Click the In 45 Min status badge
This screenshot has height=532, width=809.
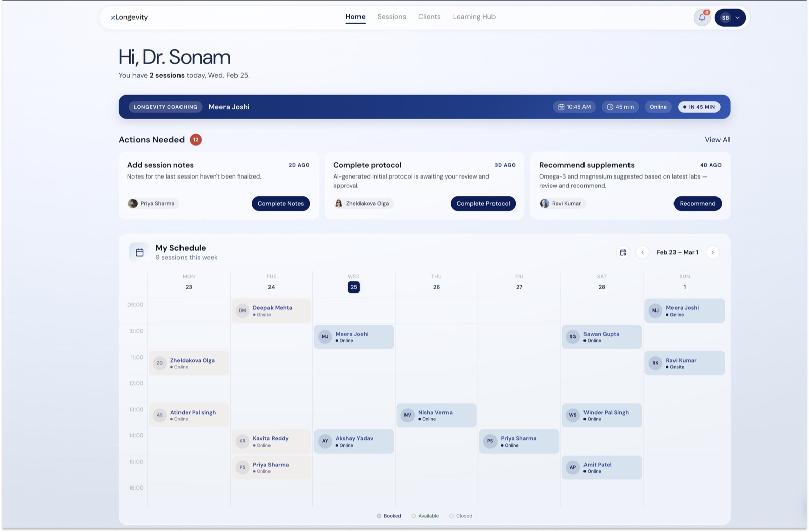coord(699,107)
